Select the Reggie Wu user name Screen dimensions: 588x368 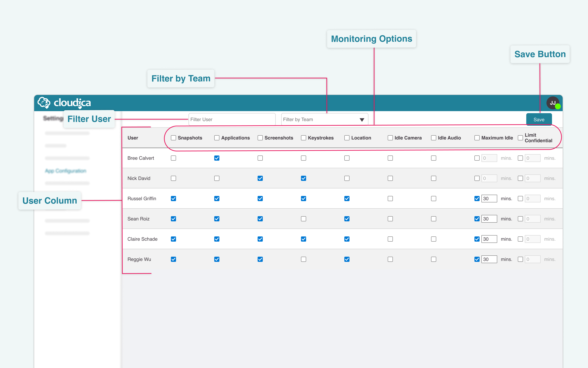click(x=139, y=259)
